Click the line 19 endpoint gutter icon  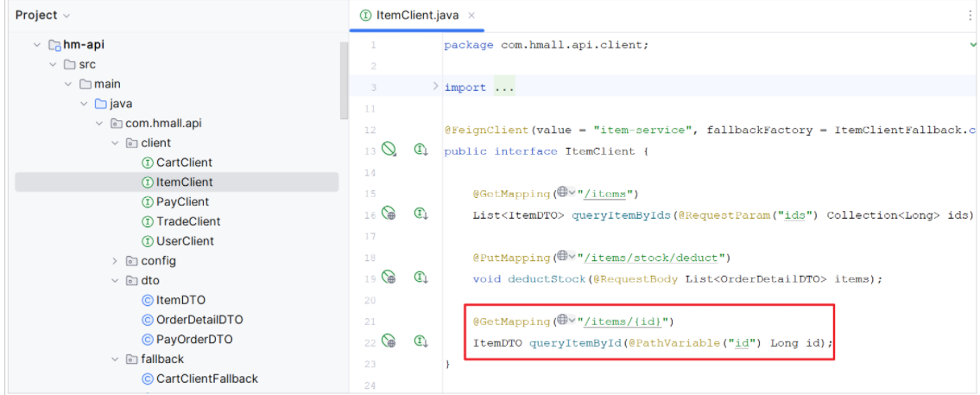coord(389,278)
